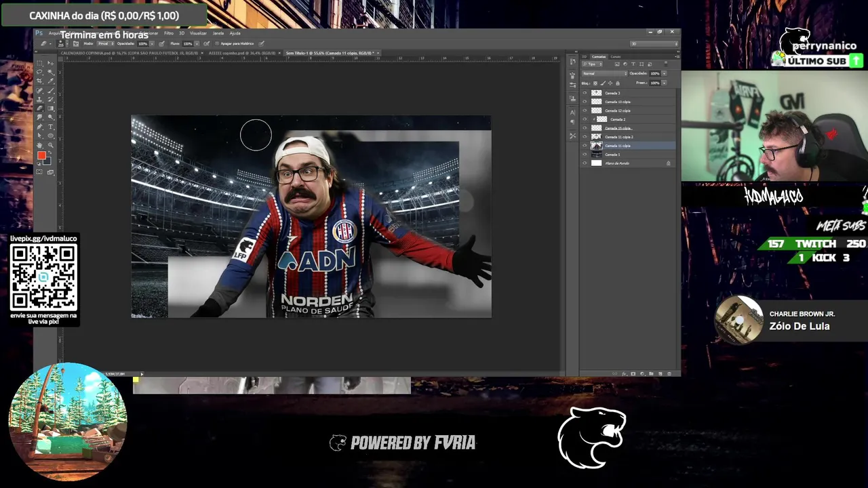Lock transparent pixels icon in layers panel

(595, 83)
